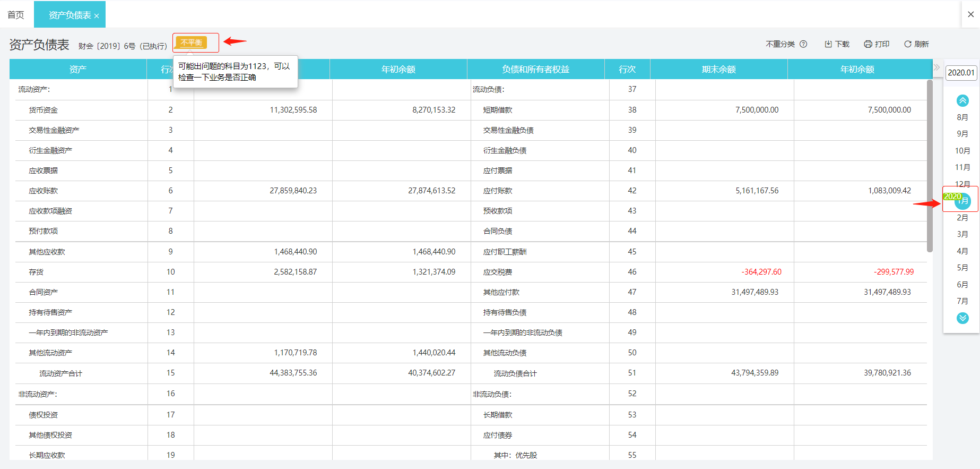Click the 刷新 button label
This screenshot has width=980, height=469.
(x=922, y=44)
